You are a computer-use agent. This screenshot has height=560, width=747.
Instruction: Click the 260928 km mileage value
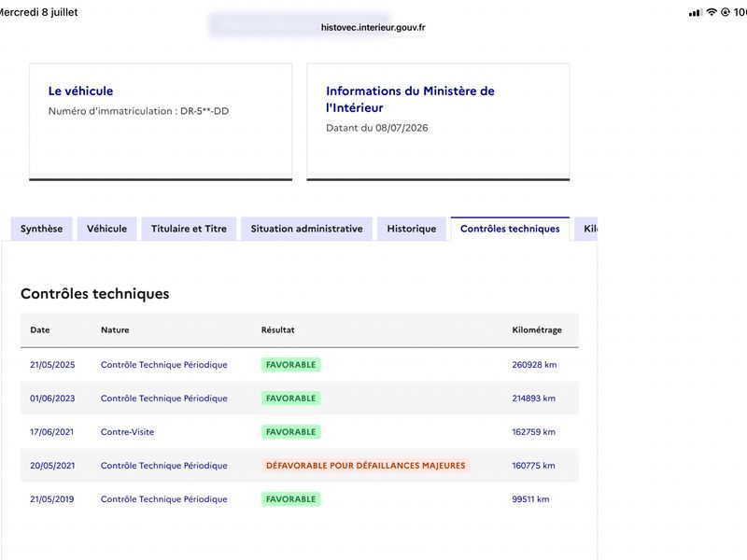click(x=534, y=365)
